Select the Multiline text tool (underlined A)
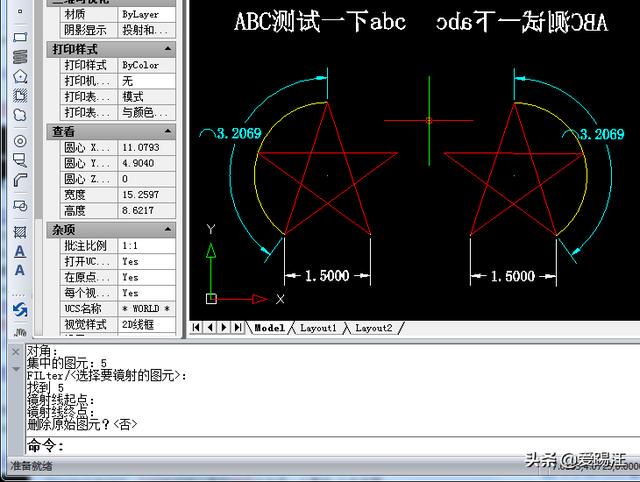Image resolution: width=640 pixels, height=482 pixels. point(20,251)
